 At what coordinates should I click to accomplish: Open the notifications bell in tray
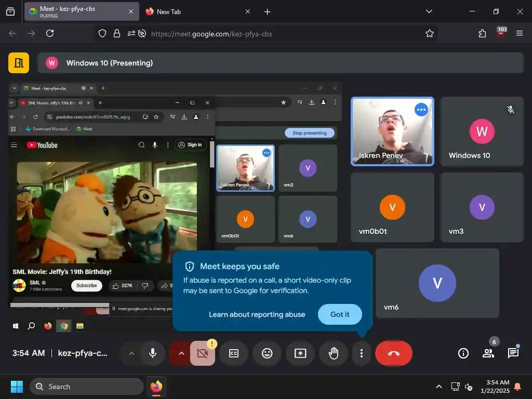(518, 387)
